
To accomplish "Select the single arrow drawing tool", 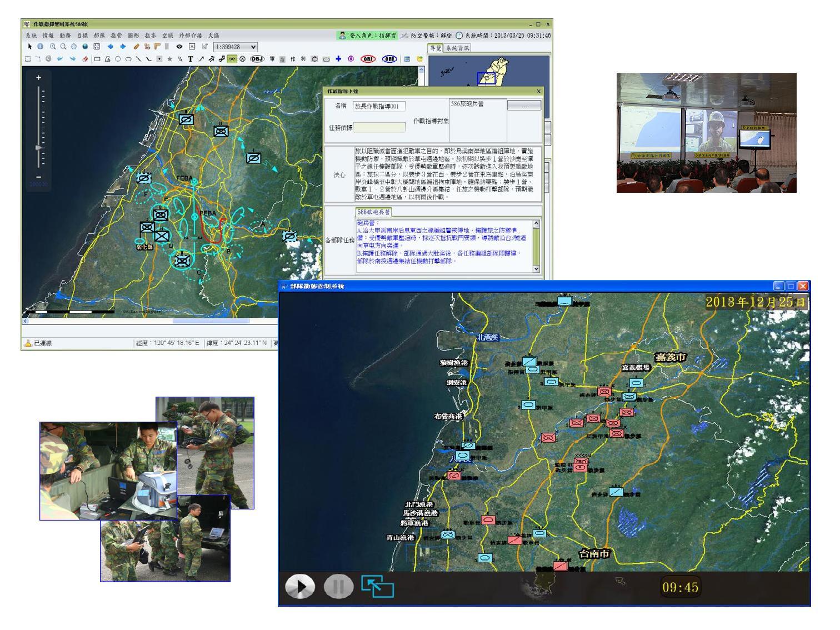I will (201, 59).
